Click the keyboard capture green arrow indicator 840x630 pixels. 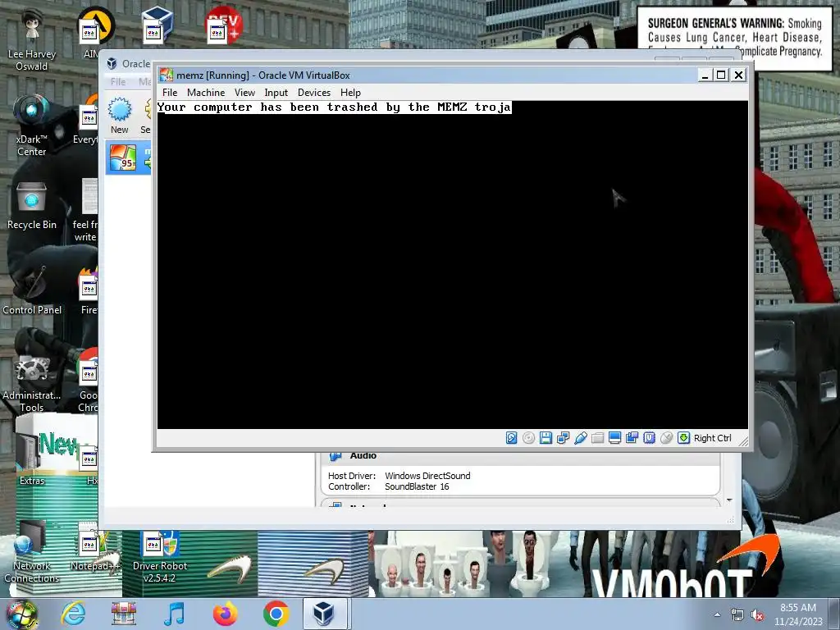tap(683, 438)
